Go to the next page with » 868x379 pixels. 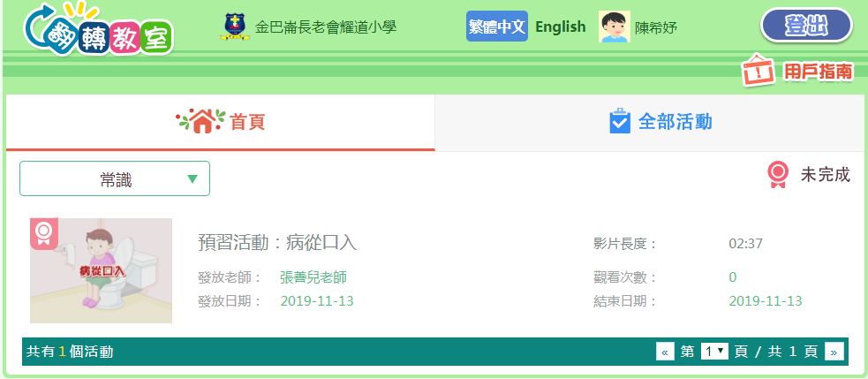pos(834,352)
